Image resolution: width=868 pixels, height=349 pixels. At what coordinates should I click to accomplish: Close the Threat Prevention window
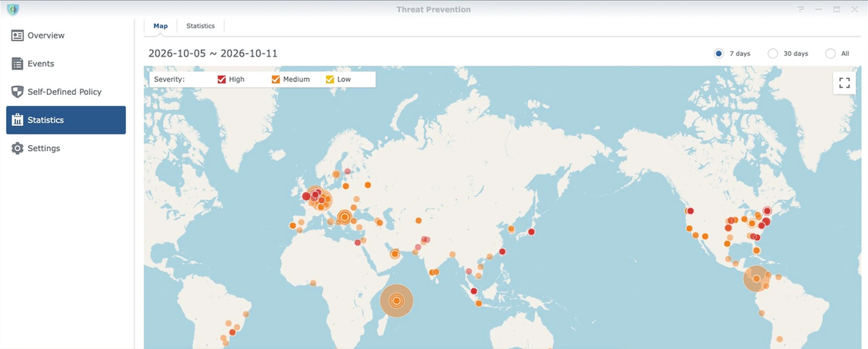[854, 9]
